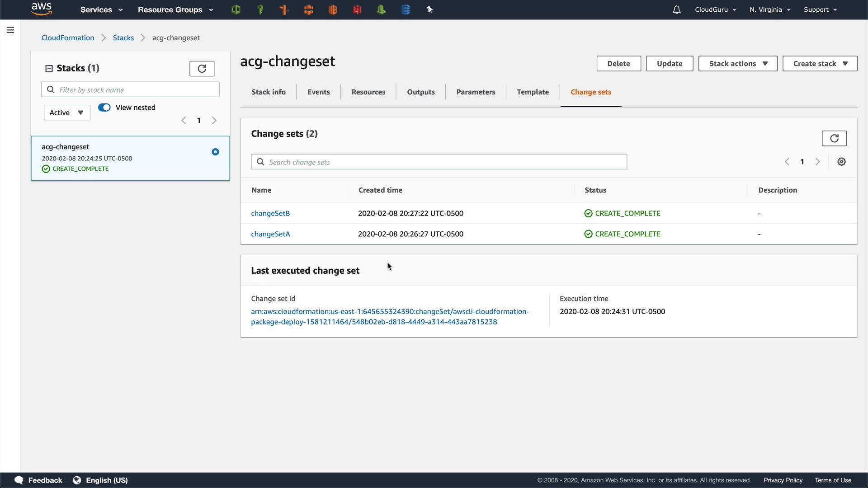
Task: Select the acg-changeset stack radio button
Action: [x=215, y=152]
